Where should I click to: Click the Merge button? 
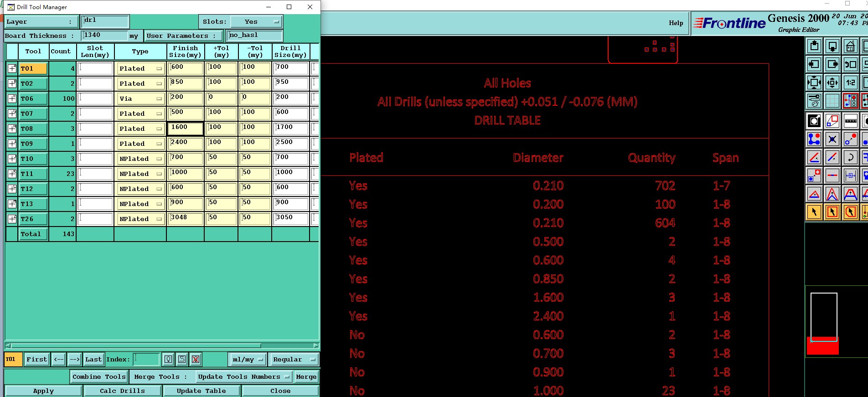tap(306, 376)
